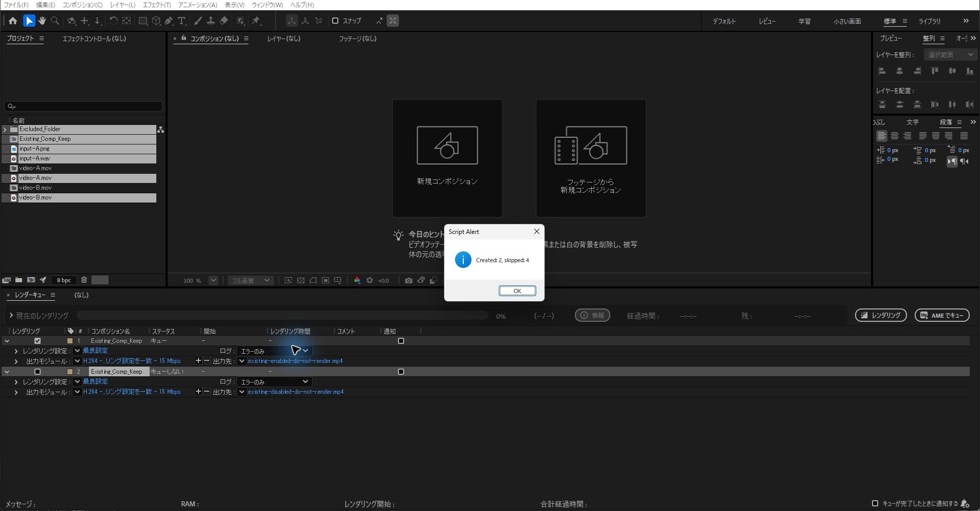Open the エラーのみ log dropdown for item 2
Viewport: 980px width, 511px height.
point(274,382)
